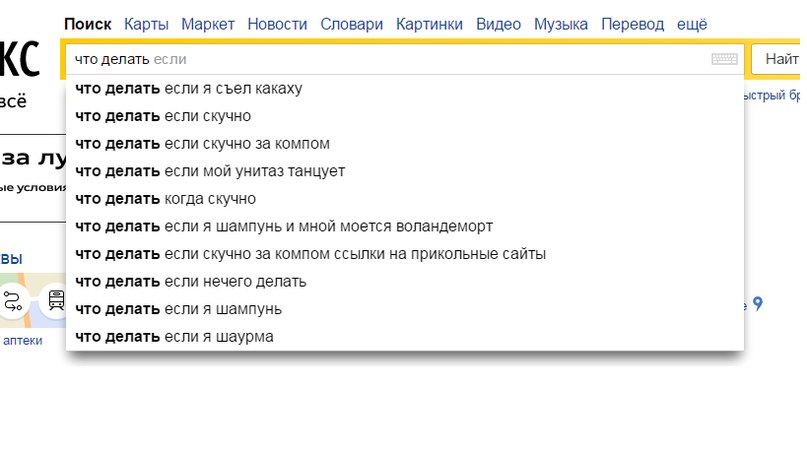This screenshot has width=807, height=453.
Task: Pick suggestion 'ссылки на прикольные сайты'
Action: pos(405,254)
